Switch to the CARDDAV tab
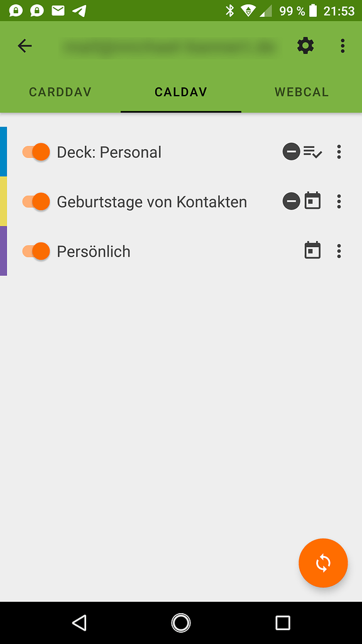 60,92
